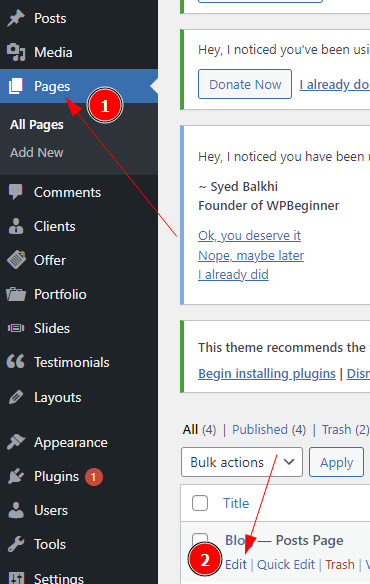
Task: Tick the select-all checkbox beside Title
Action: (x=200, y=503)
